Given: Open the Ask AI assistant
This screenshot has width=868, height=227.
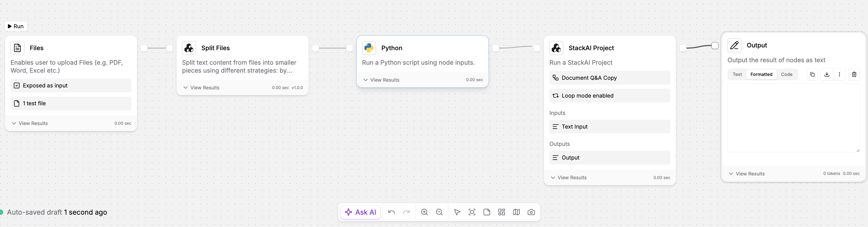Looking at the screenshot, I should pyautogui.click(x=360, y=212).
